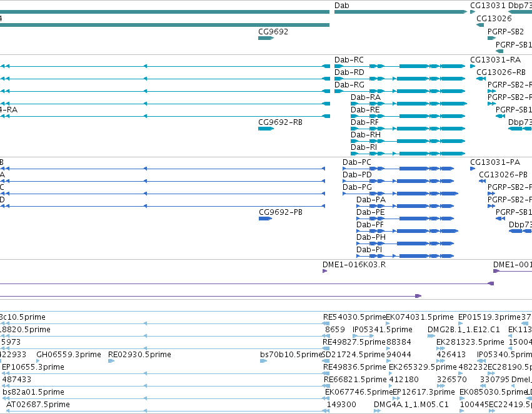Select the Dab-RF transcript label
The width and height of the screenshot is (532, 414).
coord(364,122)
